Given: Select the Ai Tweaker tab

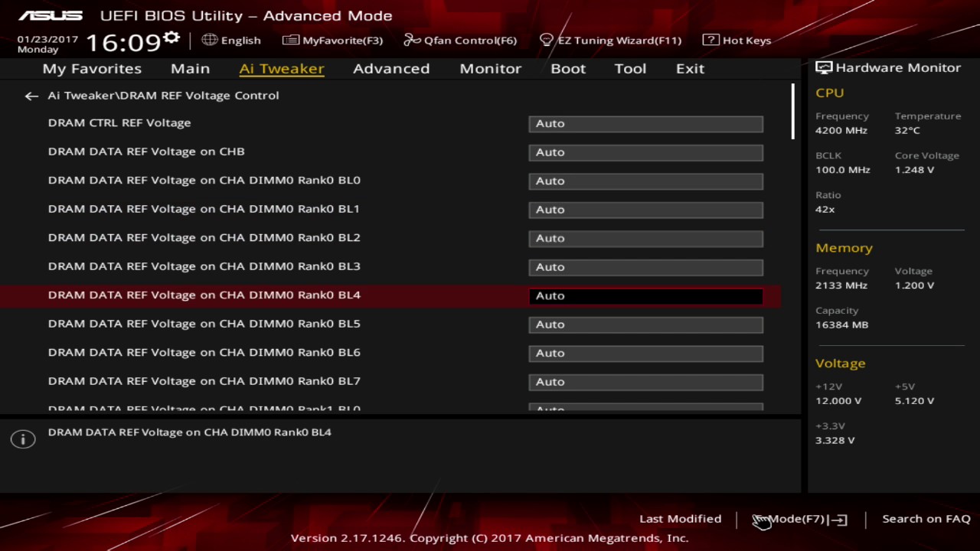Looking at the screenshot, I should pos(282,68).
